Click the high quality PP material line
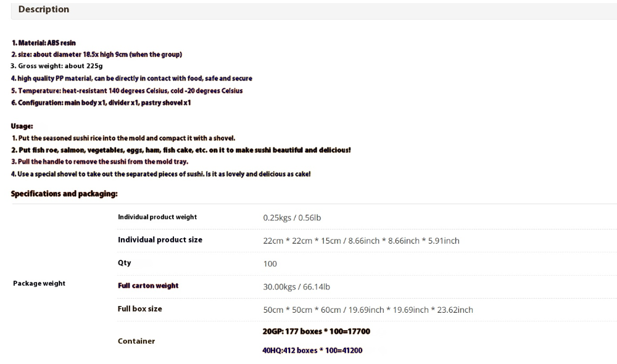This screenshot has height=364, width=617. pyautogui.click(x=131, y=79)
